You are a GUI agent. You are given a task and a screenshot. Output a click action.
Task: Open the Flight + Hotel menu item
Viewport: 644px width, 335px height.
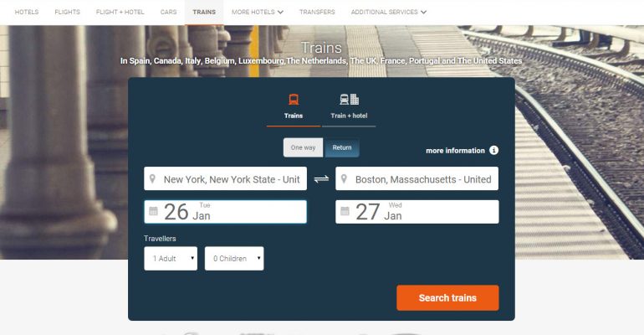pos(120,12)
